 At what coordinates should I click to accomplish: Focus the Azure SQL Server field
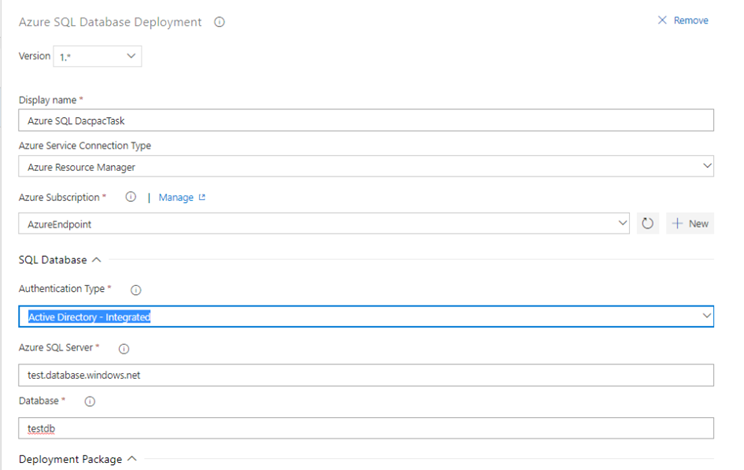pos(366,375)
